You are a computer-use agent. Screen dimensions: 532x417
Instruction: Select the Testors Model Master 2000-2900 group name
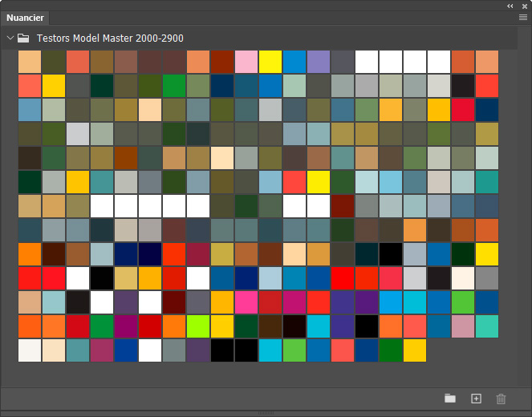[109, 38]
